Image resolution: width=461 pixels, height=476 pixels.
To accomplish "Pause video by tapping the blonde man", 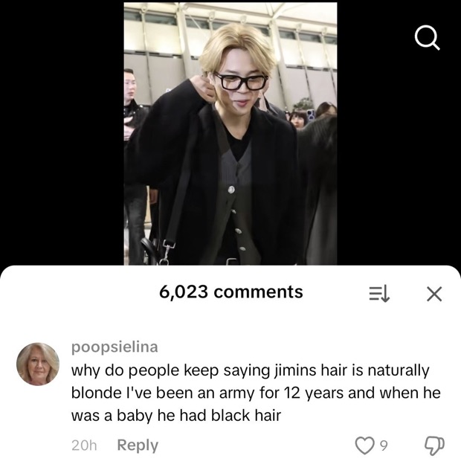I will pos(225,143).
